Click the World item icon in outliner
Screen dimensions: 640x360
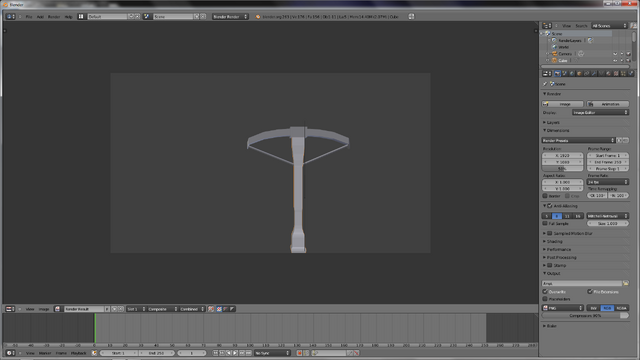[x=554, y=47]
